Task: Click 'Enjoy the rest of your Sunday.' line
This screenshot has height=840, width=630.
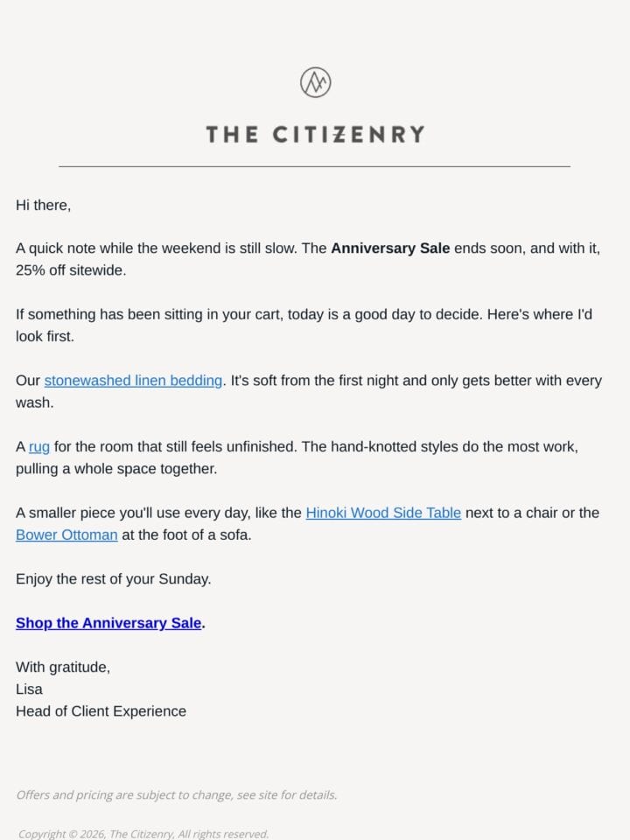Action: coord(113,579)
